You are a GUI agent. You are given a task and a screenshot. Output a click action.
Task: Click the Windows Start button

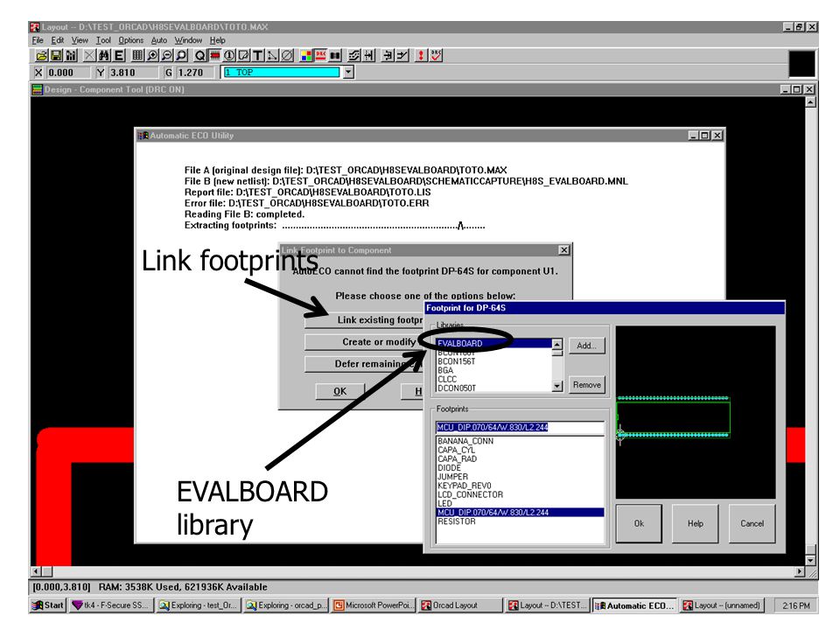pyautogui.click(x=47, y=605)
